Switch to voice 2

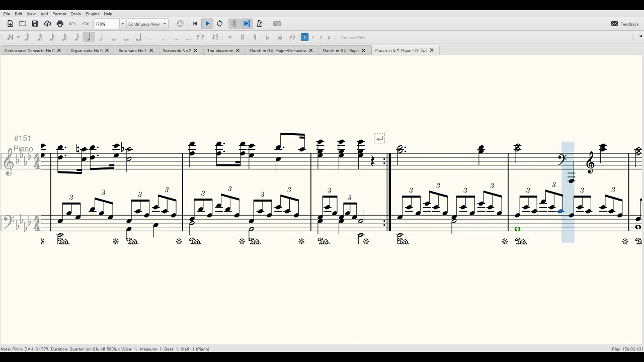[x=312, y=37]
